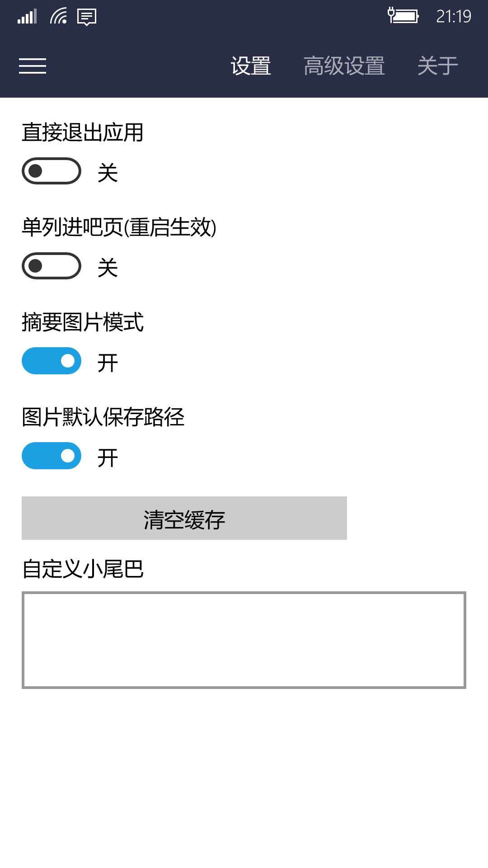Tap the 单列进吧页(重启生效) label
Screen dimensions: 488x868
(119, 227)
